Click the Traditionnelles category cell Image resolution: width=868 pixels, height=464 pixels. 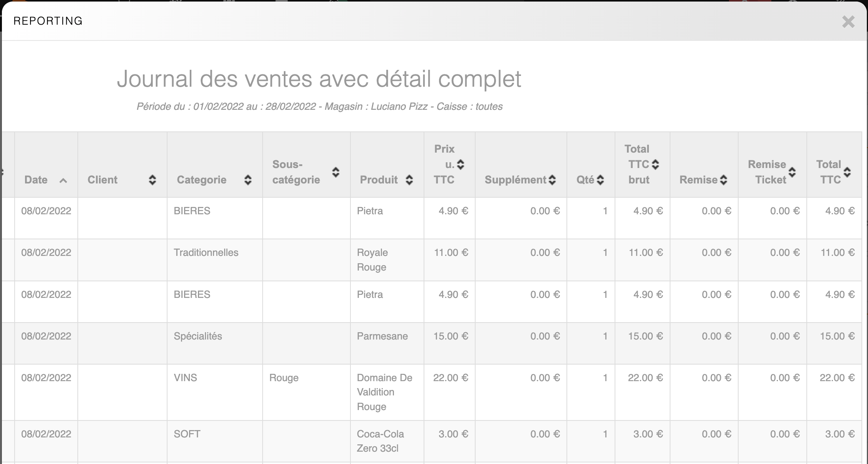tap(206, 253)
